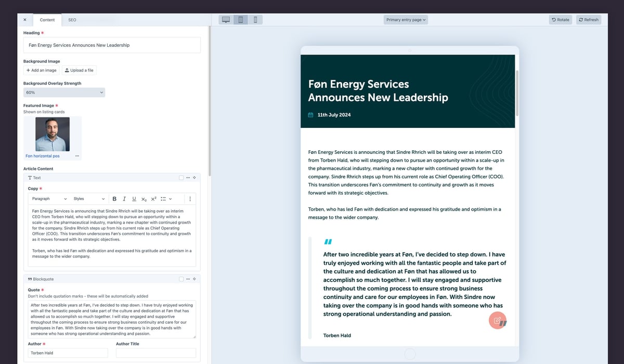
Task: Toggle italic formatting
Action: [124, 199]
